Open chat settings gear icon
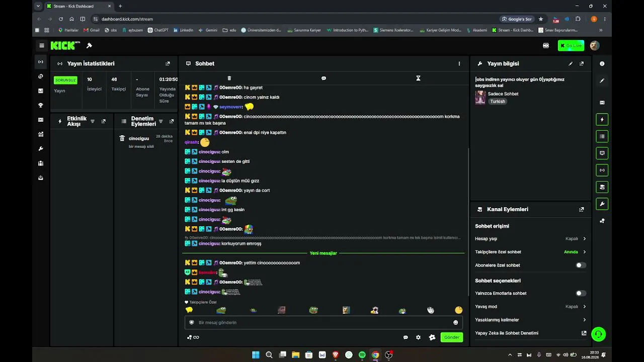 pyautogui.click(x=418, y=337)
